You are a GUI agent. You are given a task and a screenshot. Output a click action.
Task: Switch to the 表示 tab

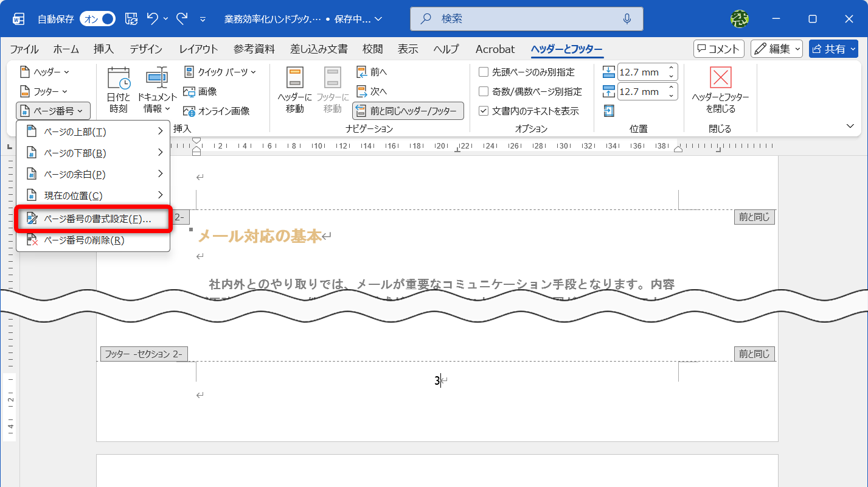pos(408,49)
